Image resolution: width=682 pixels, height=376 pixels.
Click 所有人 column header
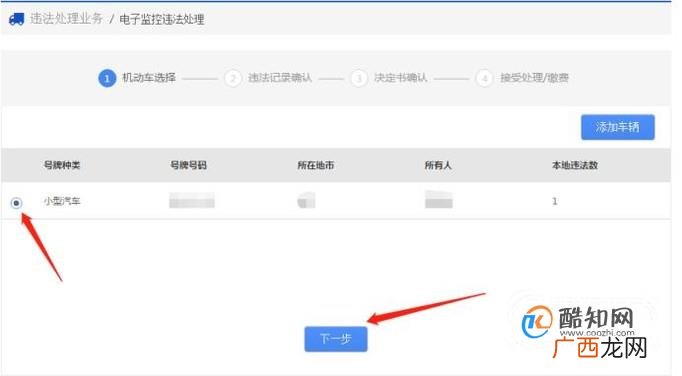(438, 165)
